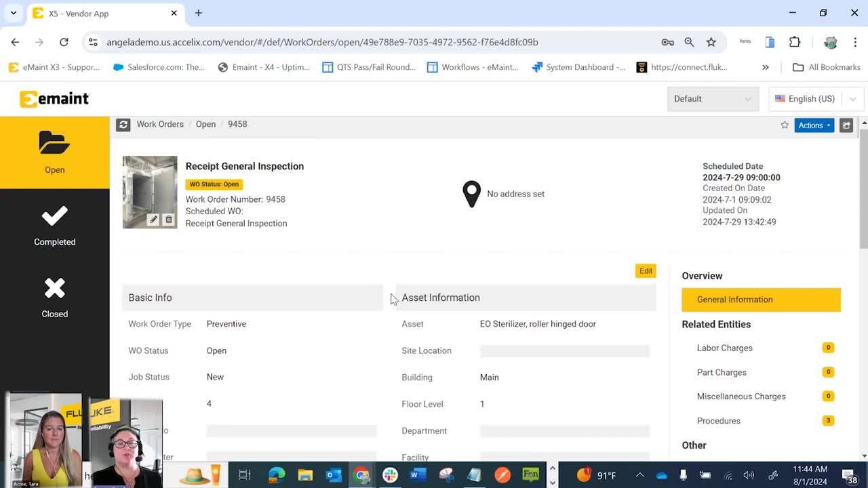Viewport: 868px width, 488px height.
Task: Click the WO Status: Open badge
Action: click(x=214, y=184)
